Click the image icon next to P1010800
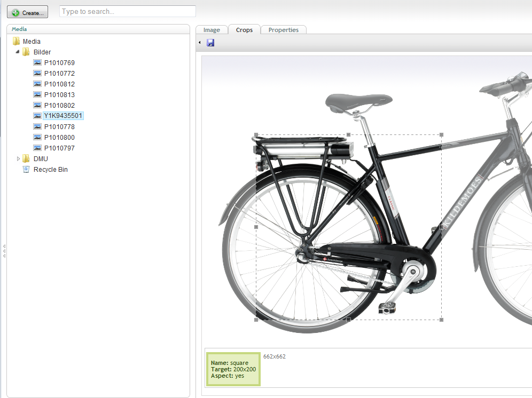 [37, 137]
